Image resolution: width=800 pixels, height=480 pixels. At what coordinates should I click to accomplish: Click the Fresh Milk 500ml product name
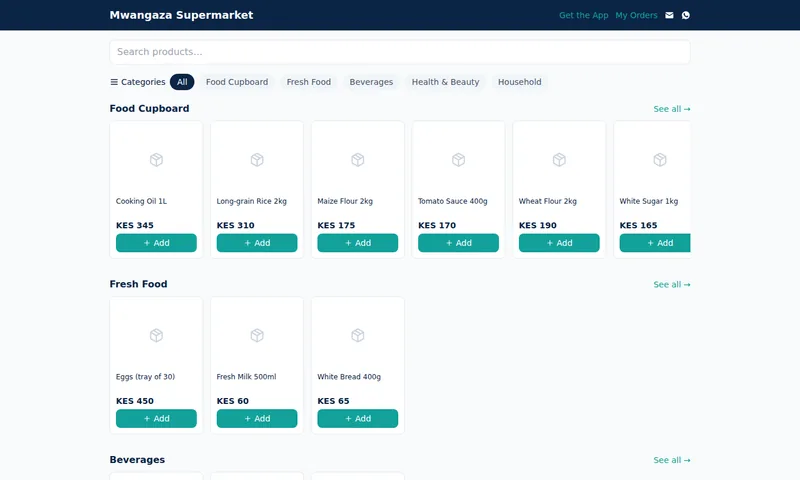(x=246, y=376)
